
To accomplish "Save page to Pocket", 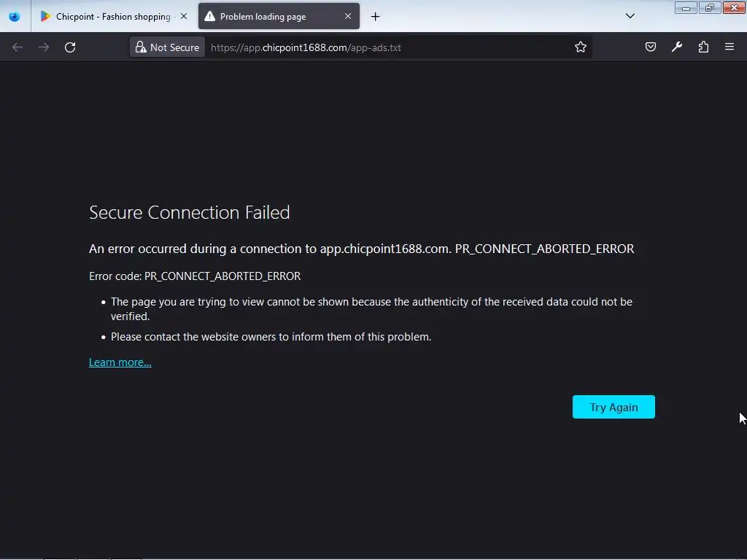I will click(x=651, y=47).
